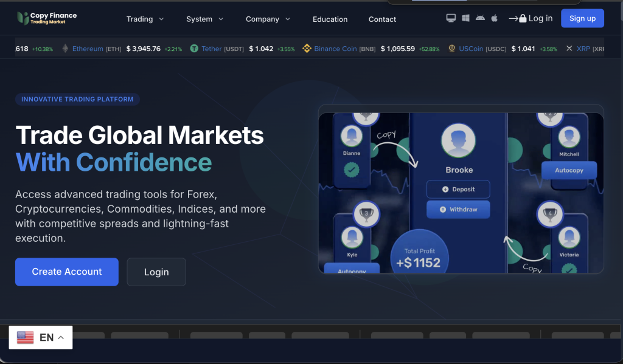
Task: Open the Contact menu item
Action: click(x=382, y=19)
